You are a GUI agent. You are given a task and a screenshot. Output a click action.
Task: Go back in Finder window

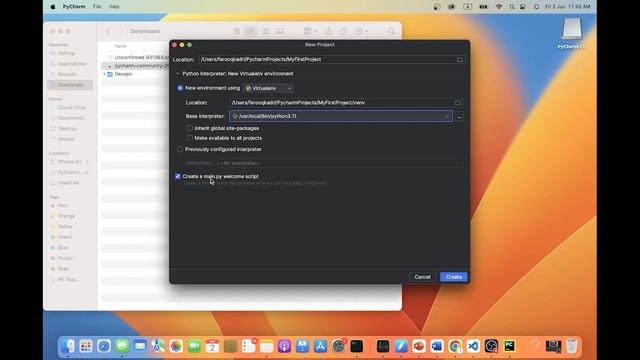(108, 31)
